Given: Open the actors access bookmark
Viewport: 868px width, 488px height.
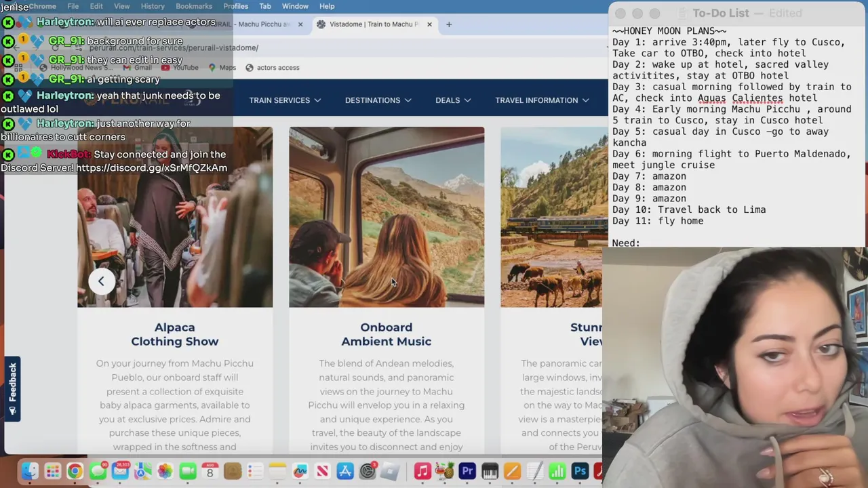Looking at the screenshot, I should tap(272, 68).
